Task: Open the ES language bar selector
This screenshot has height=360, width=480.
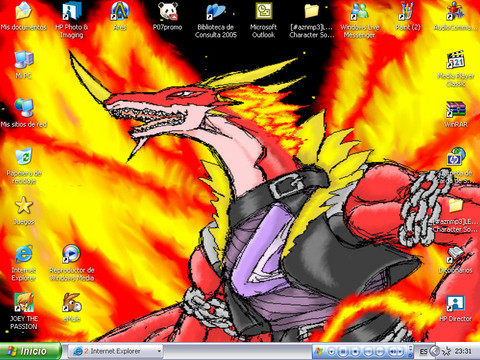Action: click(x=423, y=351)
